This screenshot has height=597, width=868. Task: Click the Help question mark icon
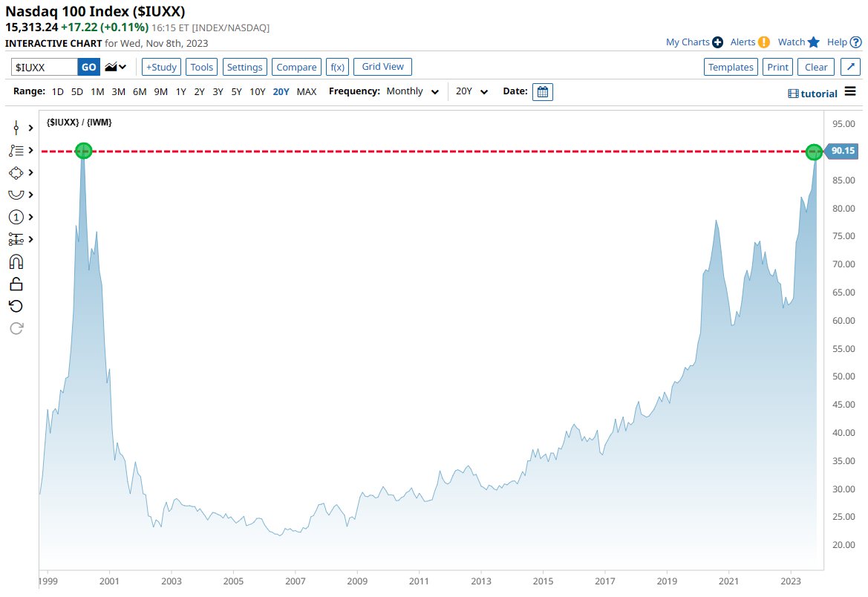pos(856,42)
